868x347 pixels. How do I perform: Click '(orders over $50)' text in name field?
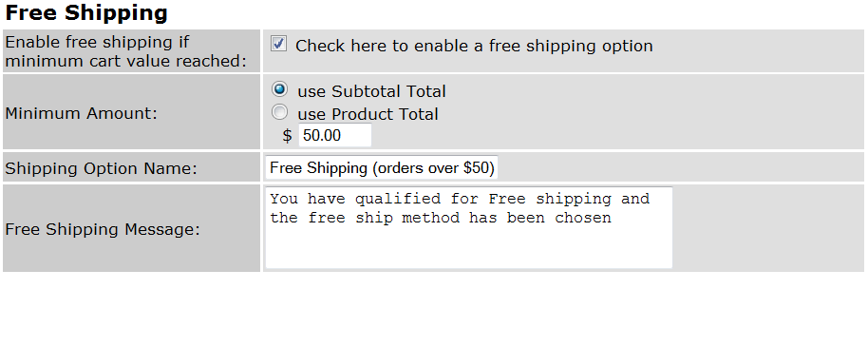433,168
